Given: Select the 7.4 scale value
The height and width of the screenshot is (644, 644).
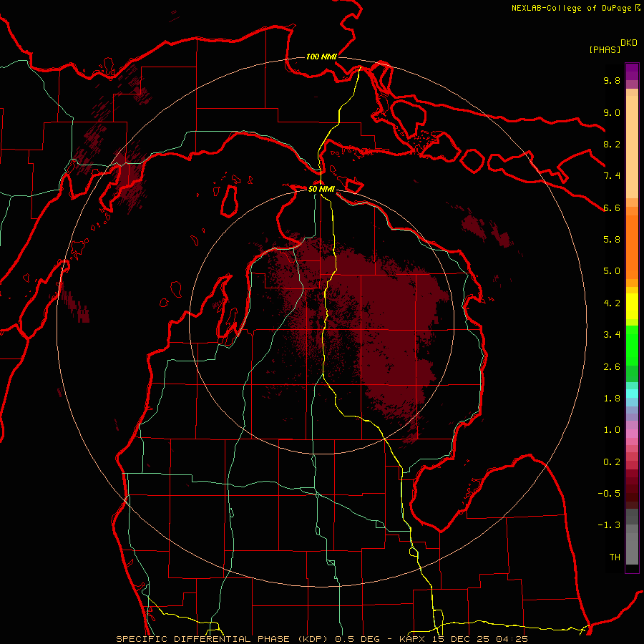Looking at the screenshot, I should click(612, 176).
